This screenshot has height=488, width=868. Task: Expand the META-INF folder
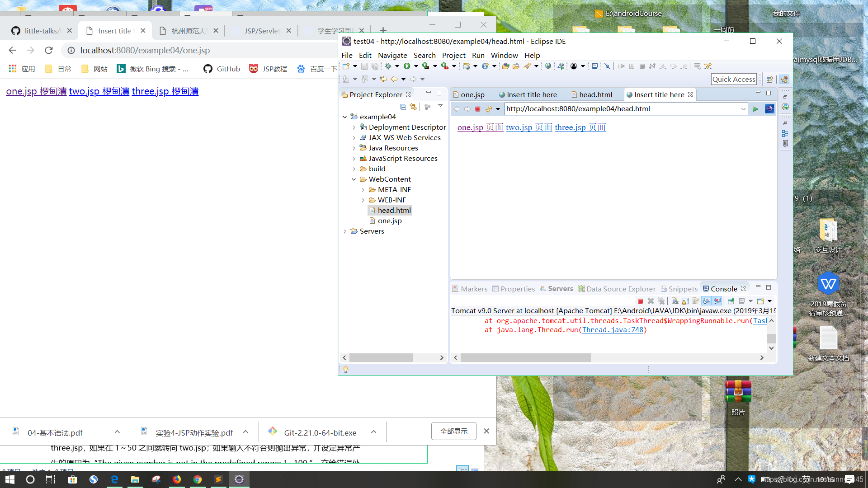(x=363, y=190)
